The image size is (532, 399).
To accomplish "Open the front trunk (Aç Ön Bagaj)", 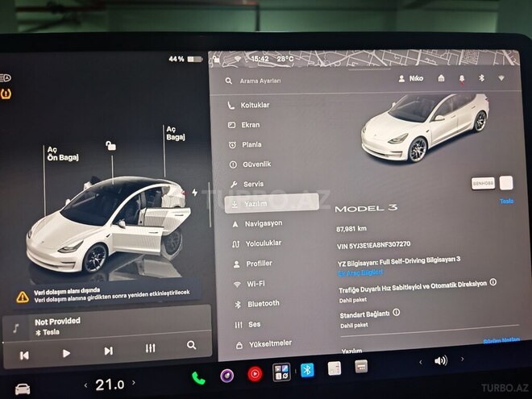I will pos(63,154).
